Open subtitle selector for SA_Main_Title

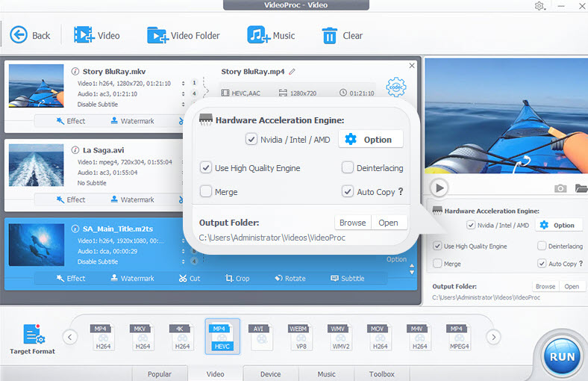click(183, 261)
